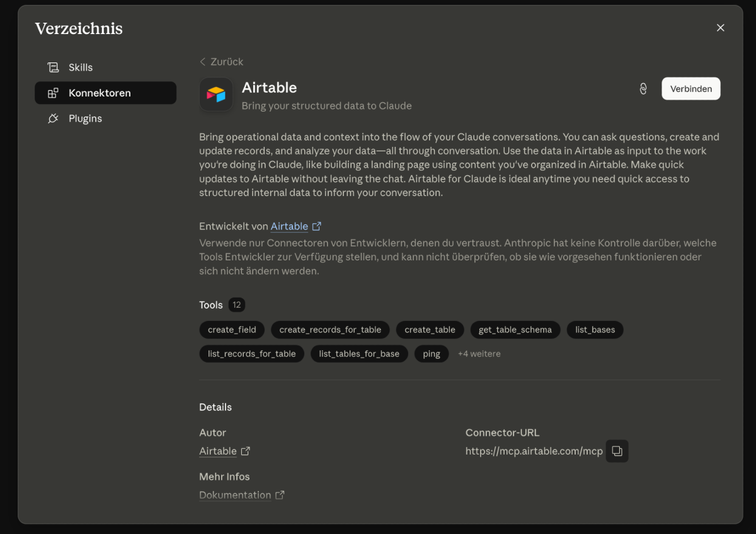Select the list_records_for_table tool chip
This screenshot has width=756, height=534.
click(252, 354)
